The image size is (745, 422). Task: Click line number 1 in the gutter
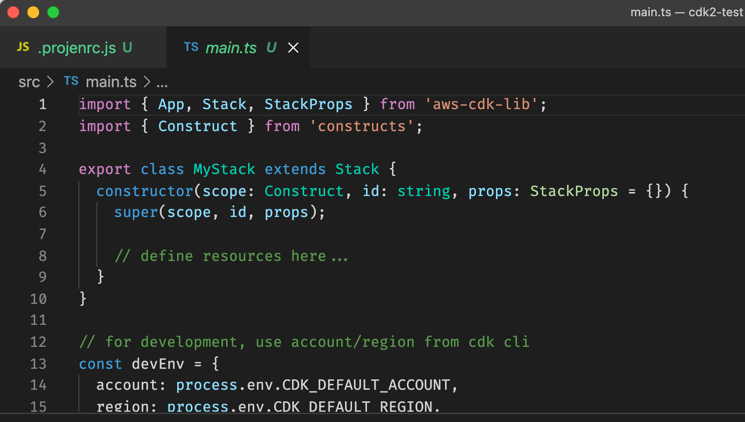[x=43, y=105]
